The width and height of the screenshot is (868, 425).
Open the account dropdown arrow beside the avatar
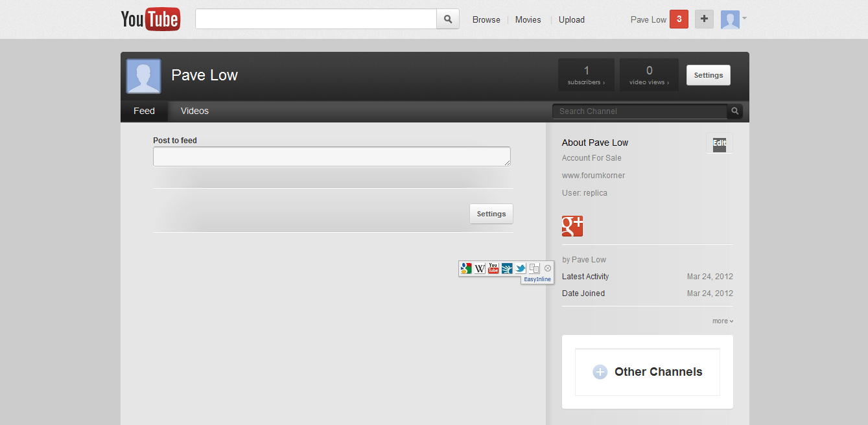744,18
